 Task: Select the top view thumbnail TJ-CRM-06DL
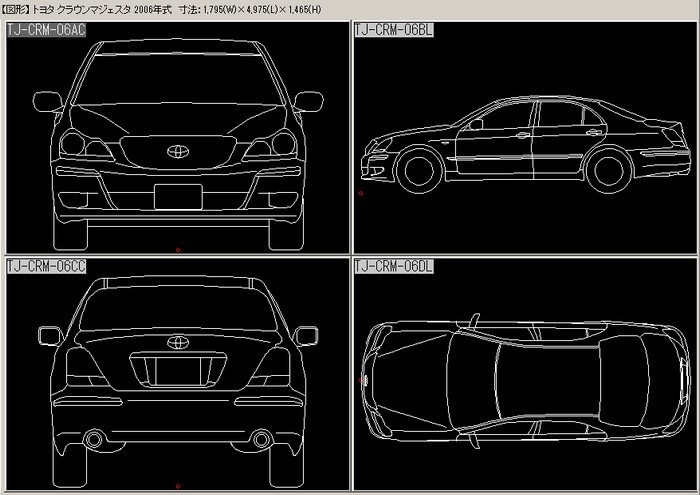tap(525, 374)
